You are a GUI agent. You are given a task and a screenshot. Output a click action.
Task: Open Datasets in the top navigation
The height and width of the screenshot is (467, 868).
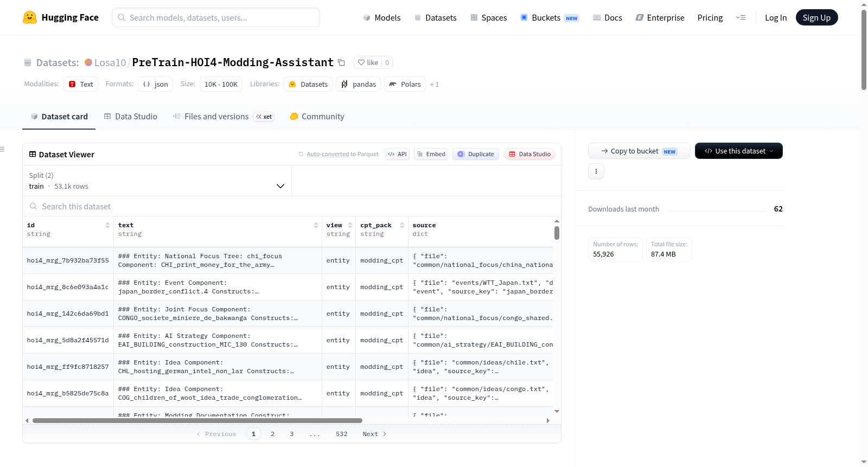coord(436,17)
